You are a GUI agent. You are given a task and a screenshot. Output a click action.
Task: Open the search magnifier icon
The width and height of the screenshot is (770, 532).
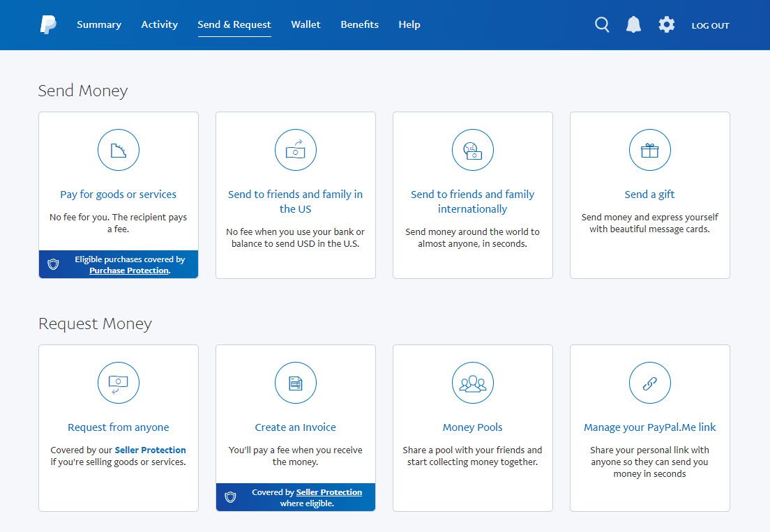click(x=602, y=25)
